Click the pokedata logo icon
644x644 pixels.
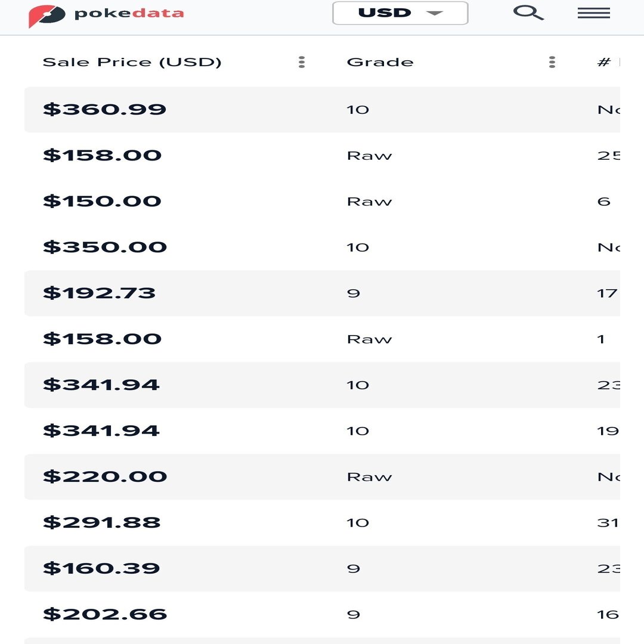(x=47, y=16)
